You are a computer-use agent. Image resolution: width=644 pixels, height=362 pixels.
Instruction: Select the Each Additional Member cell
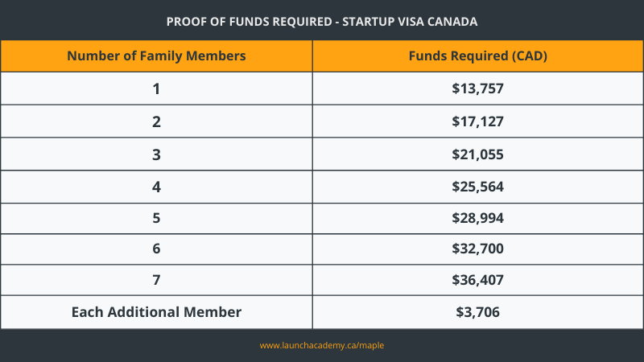point(156,312)
